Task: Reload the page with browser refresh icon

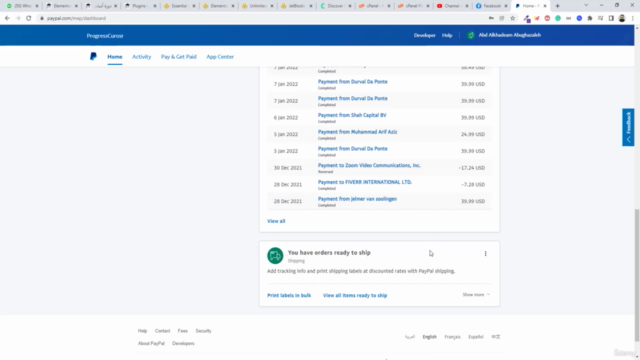Action: [29, 18]
